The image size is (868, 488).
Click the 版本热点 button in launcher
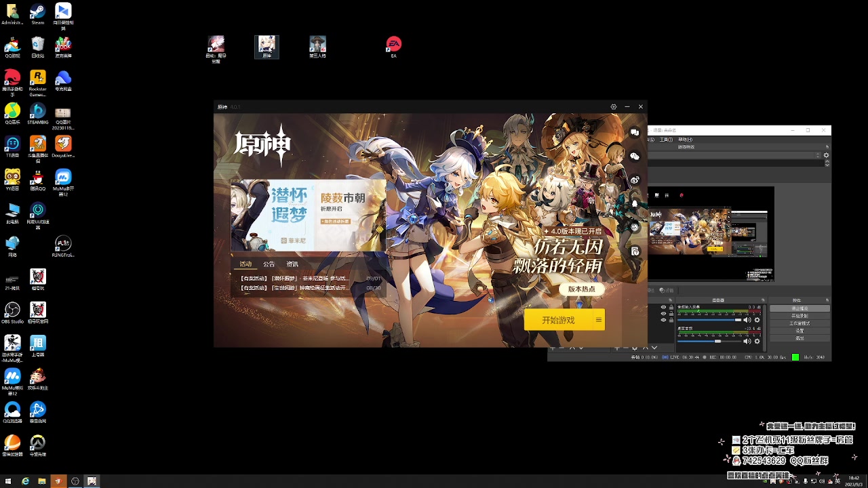(x=582, y=289)
